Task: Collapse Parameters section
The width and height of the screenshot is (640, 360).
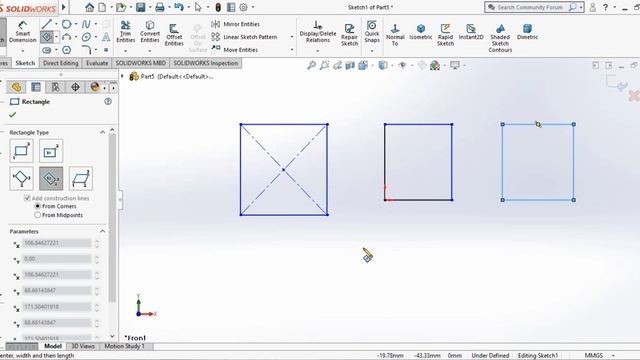Action: pyautogui.click(x=102, y=231)
